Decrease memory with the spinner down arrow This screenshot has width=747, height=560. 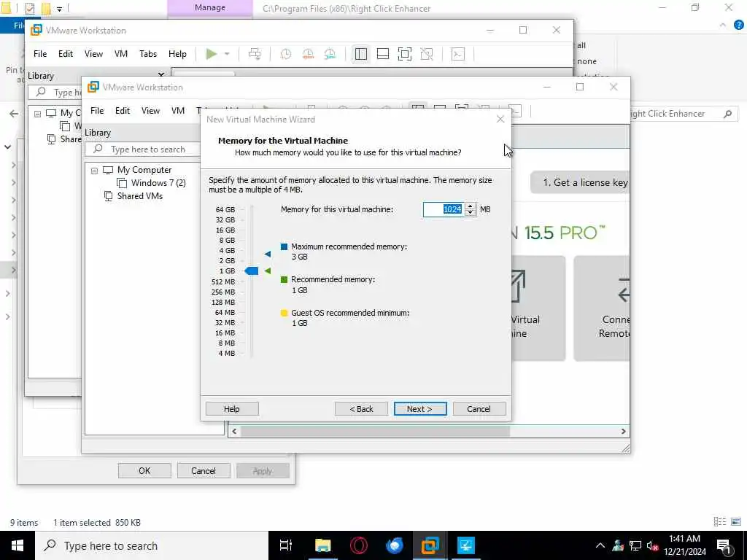click(x=471, y=212)
